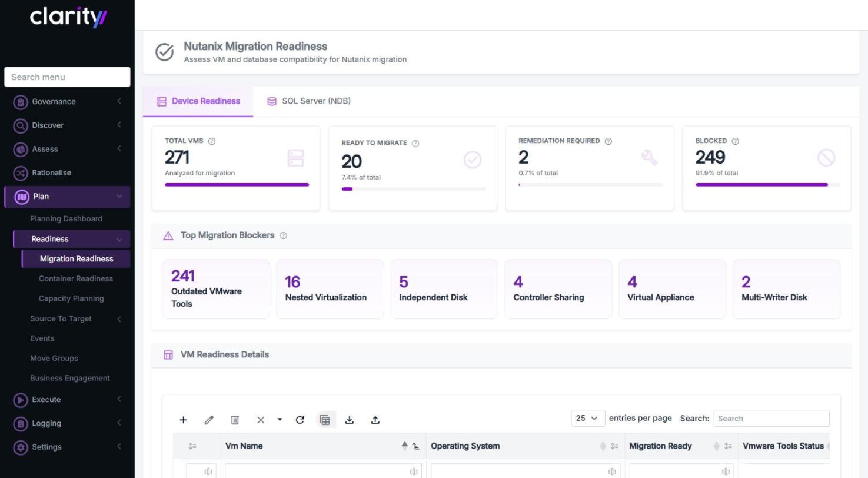This screenshot has width=868, height=478.
Task: Click the upload import icon
Action: 375,420
